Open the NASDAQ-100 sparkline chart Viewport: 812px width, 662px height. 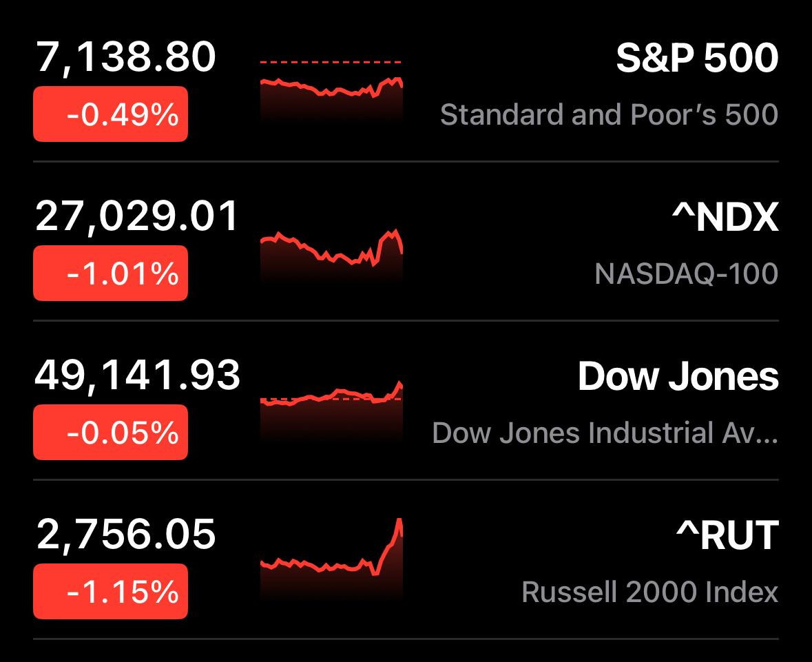331,254
